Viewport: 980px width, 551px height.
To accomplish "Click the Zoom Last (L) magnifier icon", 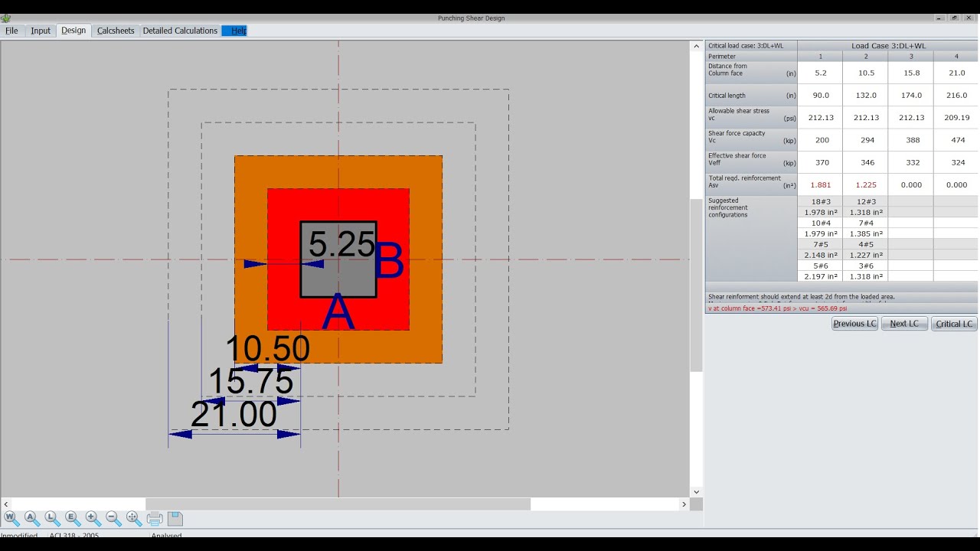I will click(52, 518).
